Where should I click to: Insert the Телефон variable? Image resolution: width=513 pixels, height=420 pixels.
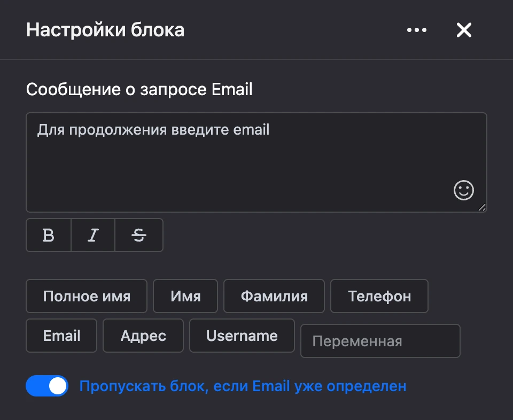click(379, 296)
